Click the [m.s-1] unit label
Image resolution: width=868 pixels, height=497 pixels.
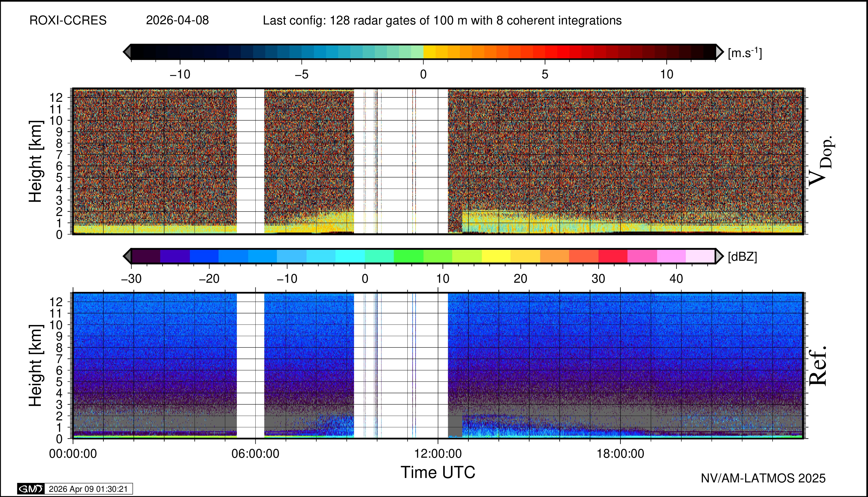745,53
